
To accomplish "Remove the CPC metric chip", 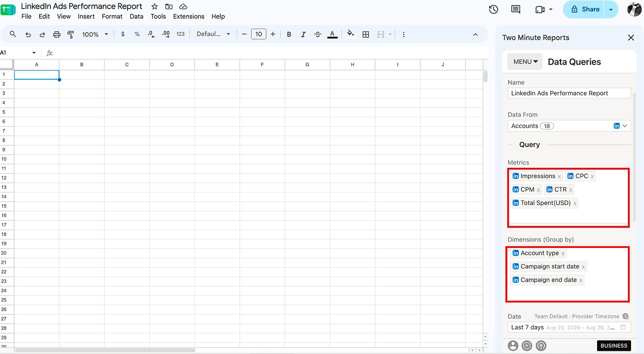I will coord(592,177).
